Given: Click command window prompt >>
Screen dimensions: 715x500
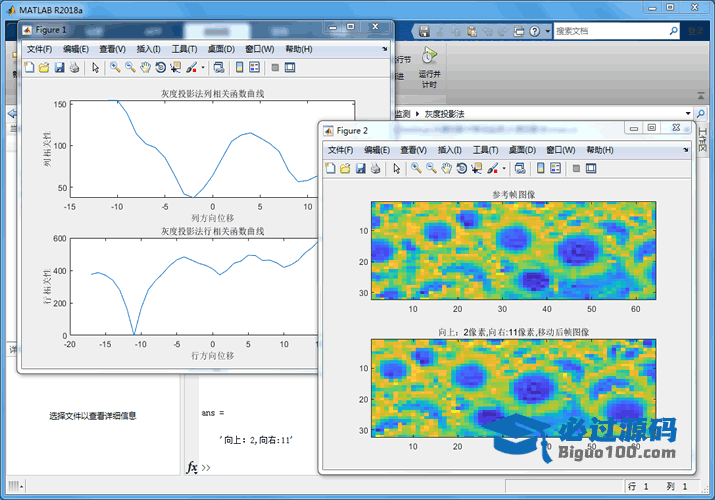Looking at the screenshot, I should pyautogui.click(x=206, y=468).
